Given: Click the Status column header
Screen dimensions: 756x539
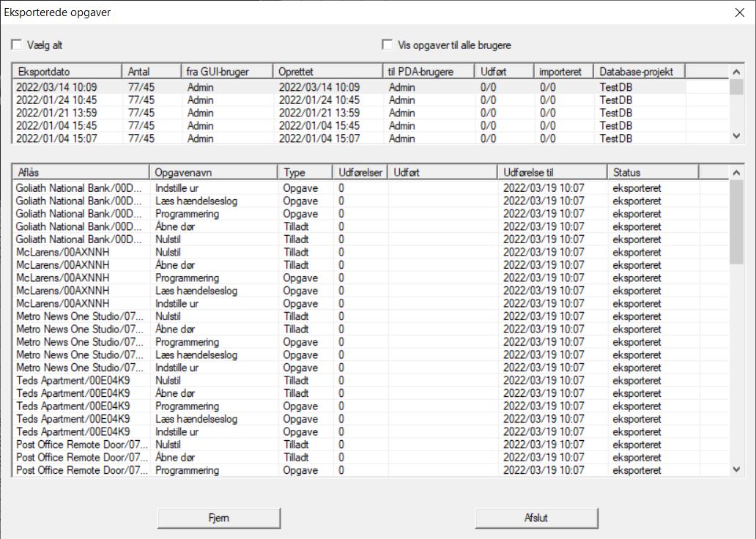Looking at the screenshot, I should pyautogui.click(x=653, y=172).
